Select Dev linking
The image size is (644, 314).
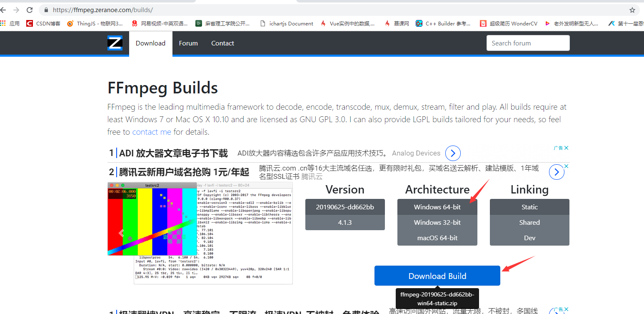pos(529,238)
